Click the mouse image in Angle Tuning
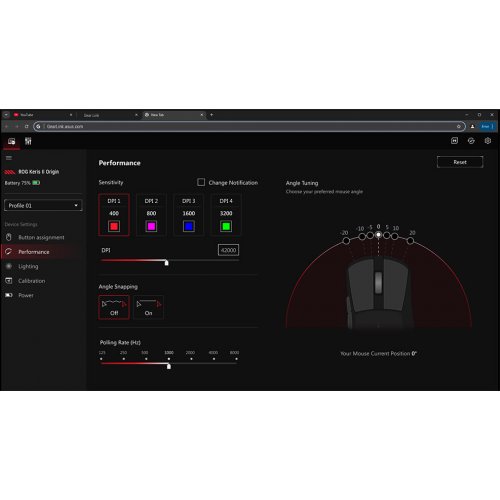 tap(378, 293)
